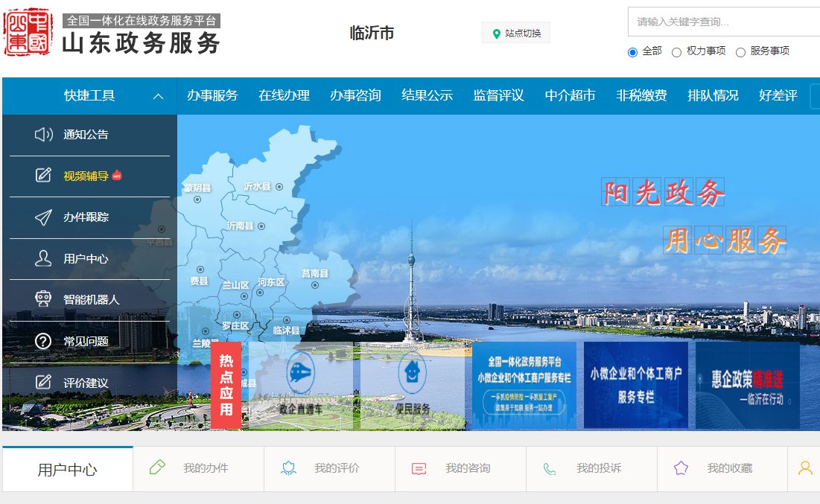Viewport: 820px width, 504px height.
Task: Select the 沂南县 marker on the map
Action: pos(261,226)
